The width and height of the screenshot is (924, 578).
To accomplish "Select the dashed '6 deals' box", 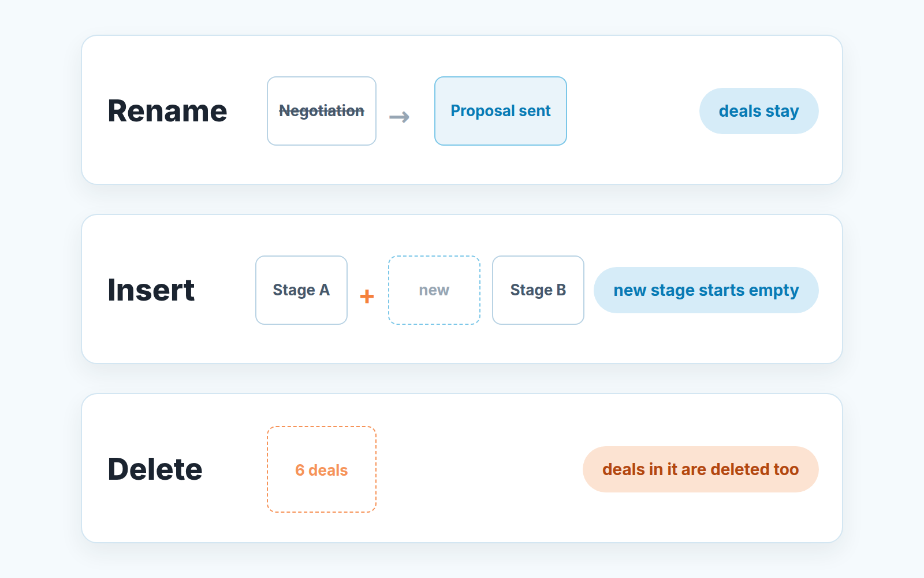I will coord(322,469).
